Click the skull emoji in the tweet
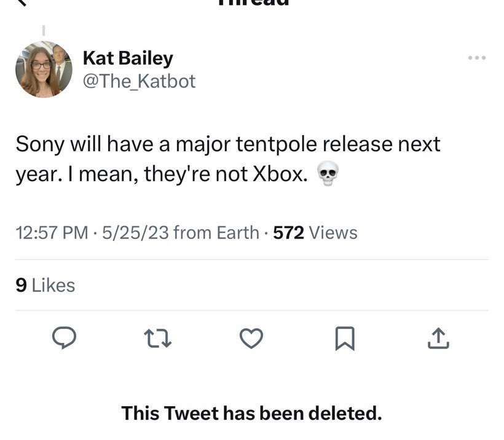Screen dimensions: 504x440 pos(328,175)
